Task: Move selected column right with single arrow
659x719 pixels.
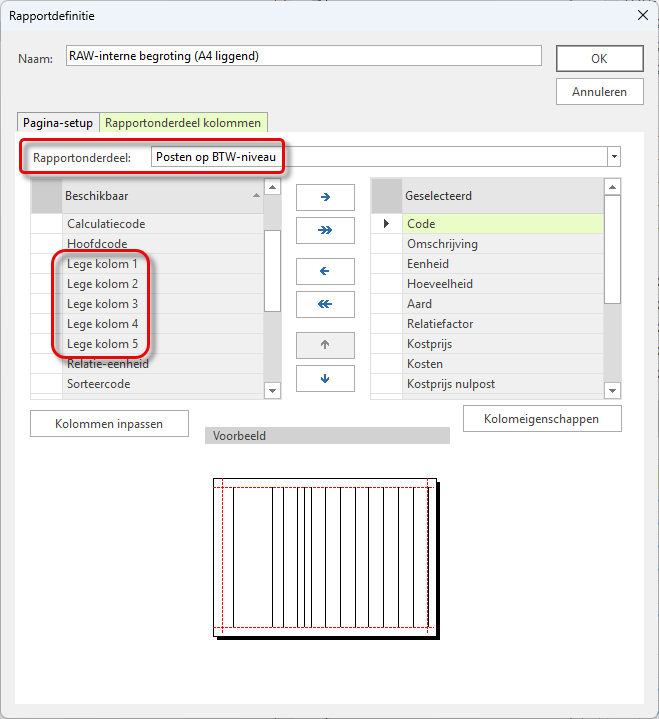Action: (325, 197)
